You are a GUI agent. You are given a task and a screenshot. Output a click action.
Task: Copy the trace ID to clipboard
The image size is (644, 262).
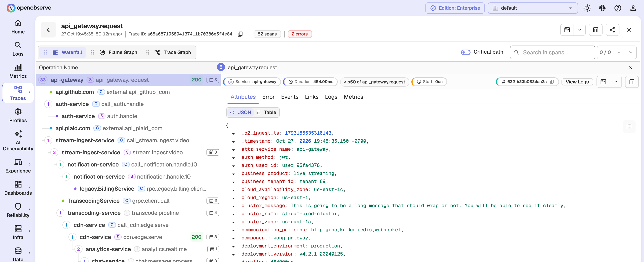[x=240, y=34]
